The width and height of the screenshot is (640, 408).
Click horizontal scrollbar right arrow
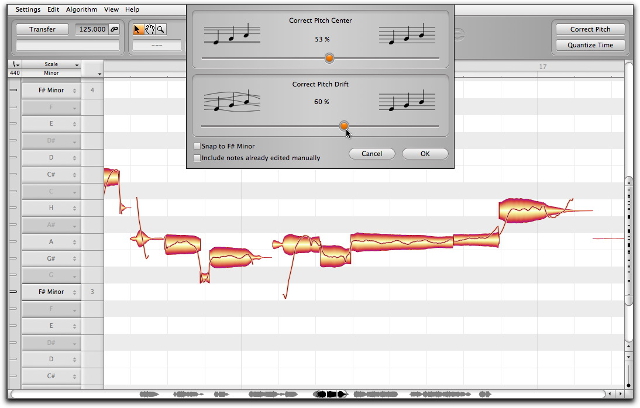[620, 394]
